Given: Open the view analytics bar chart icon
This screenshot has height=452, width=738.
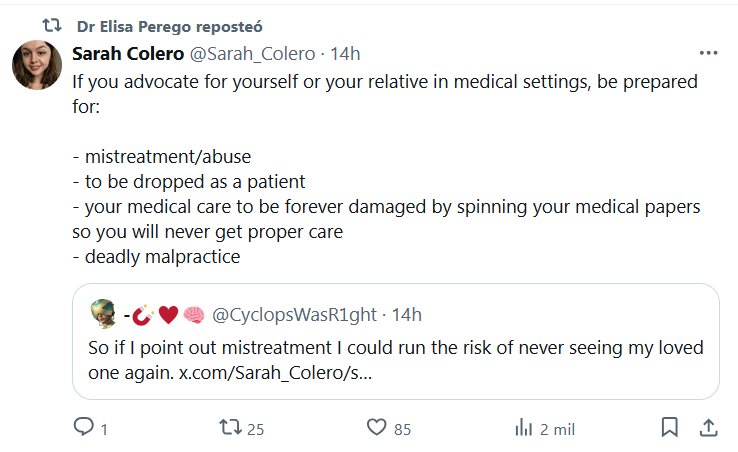Looking at the screenshot, I should [523, 428].
